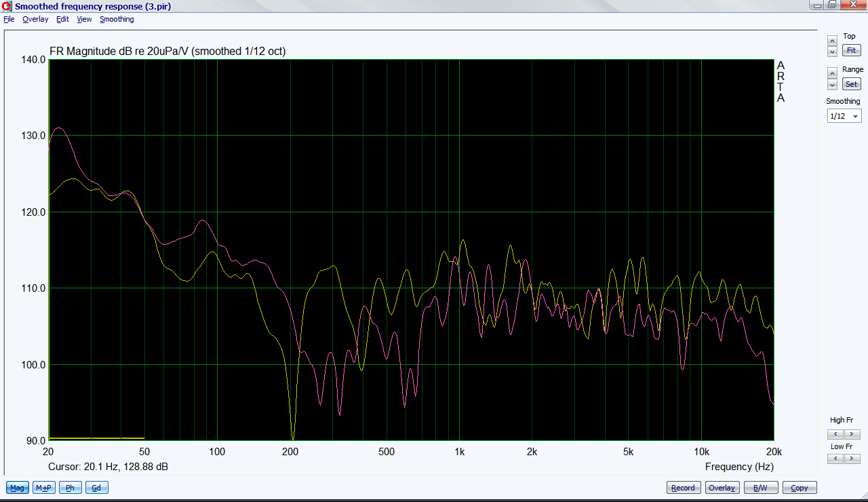Switch to Ph phase view
Image resolution: width=868 pixels, height=502 pixels.
pyautogui.click(x=70, y=488)
